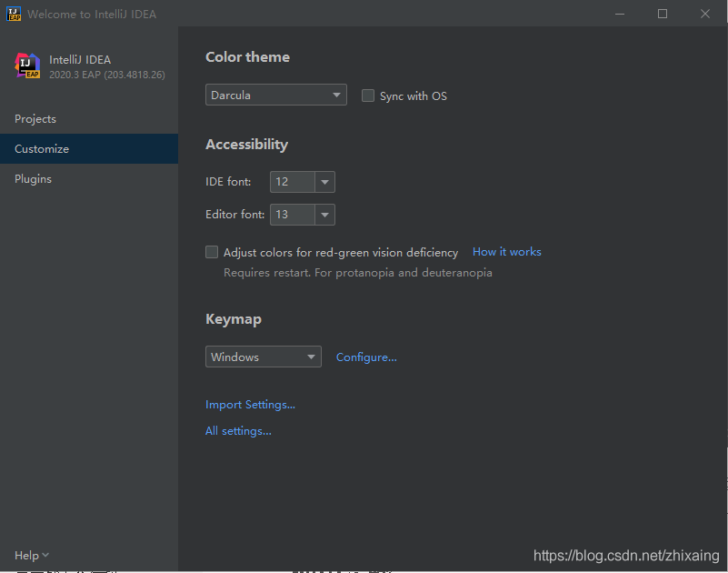Switch to the Projects tab
This screenshot has height=573, width=728.
point(35,119)
